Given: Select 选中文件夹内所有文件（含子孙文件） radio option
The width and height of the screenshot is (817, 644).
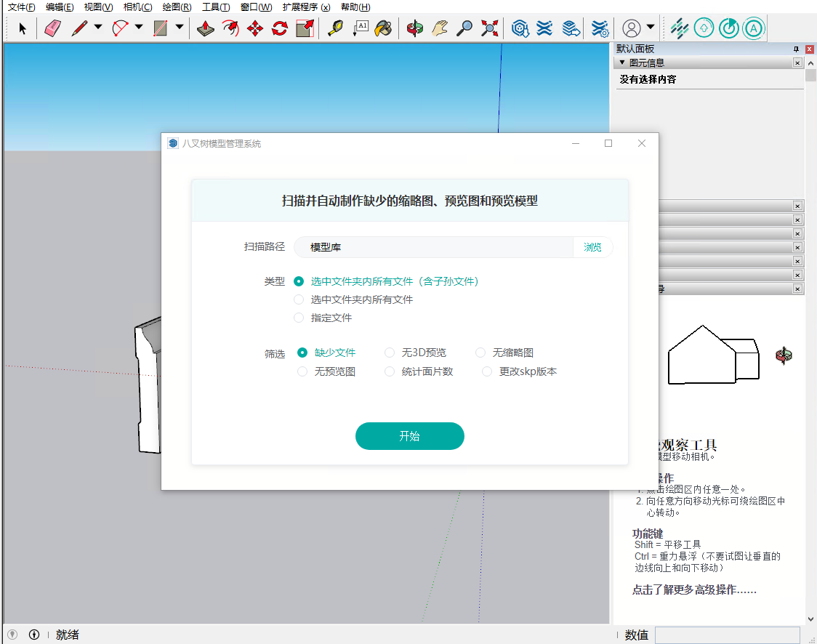Looking at the screenshot, I should click(x=299, y=281).
